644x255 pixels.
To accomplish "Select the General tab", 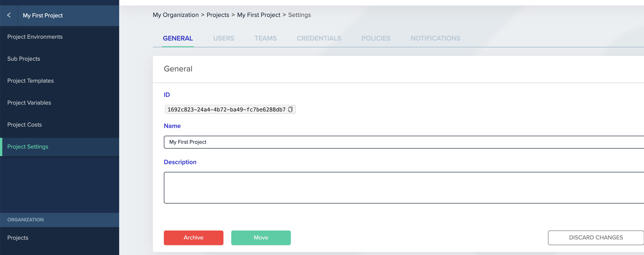I will point(177,38).
